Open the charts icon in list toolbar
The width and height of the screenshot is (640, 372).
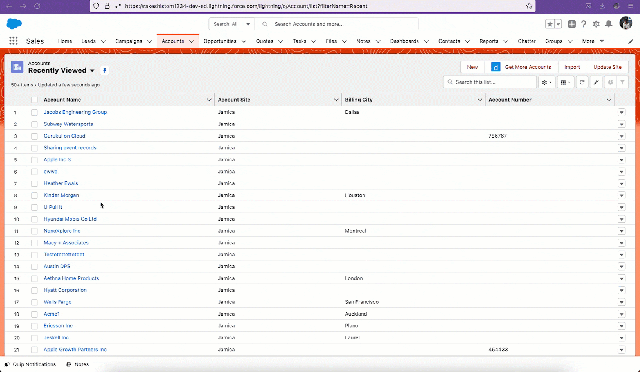(x=610, y=82)
